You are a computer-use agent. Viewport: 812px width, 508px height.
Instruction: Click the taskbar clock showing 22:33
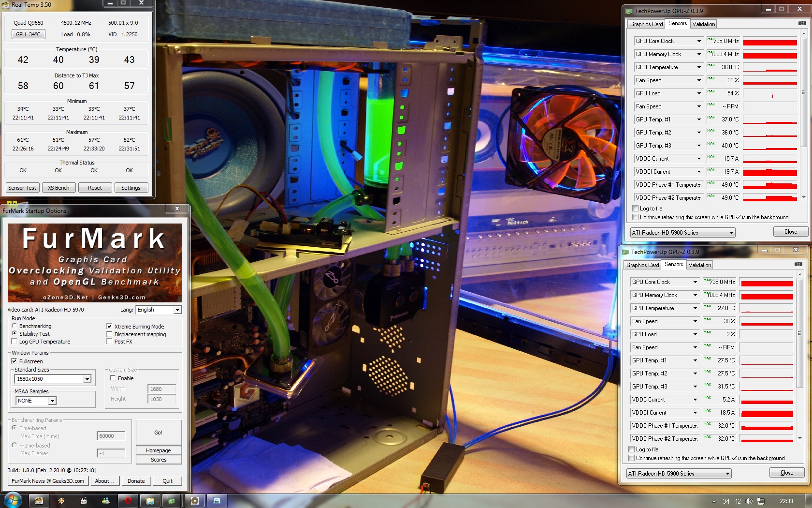point(786,501)
